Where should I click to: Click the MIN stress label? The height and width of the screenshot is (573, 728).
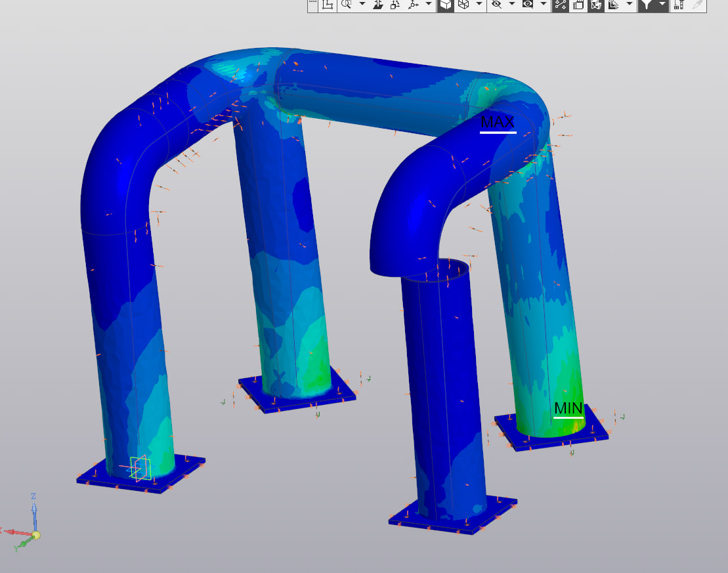point(568,409)
